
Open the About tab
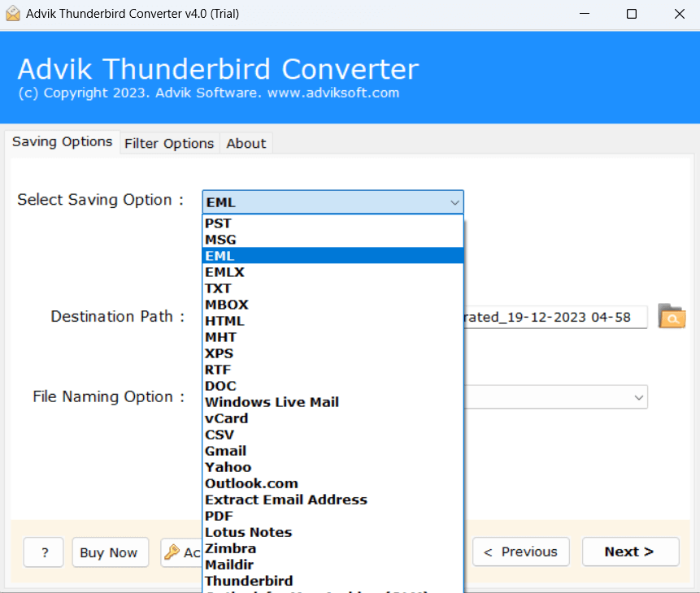[x=246, y=143]
